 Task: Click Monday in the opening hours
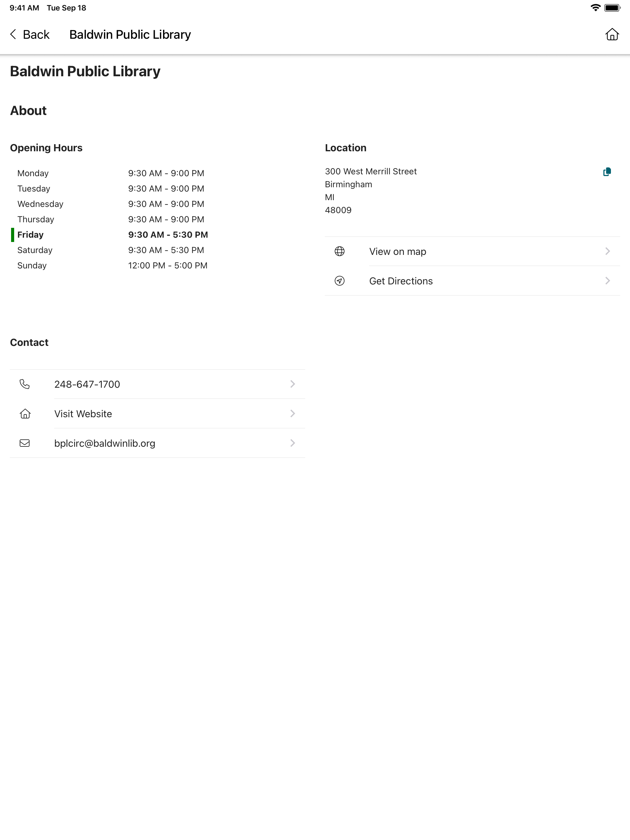(33, 173)
